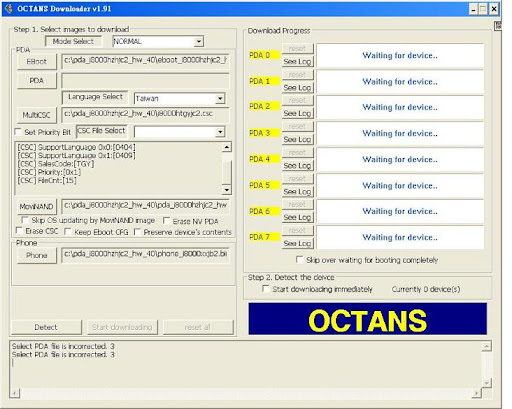Click See Log for PDA 6
512x409 pixels.
click(297, 217)
